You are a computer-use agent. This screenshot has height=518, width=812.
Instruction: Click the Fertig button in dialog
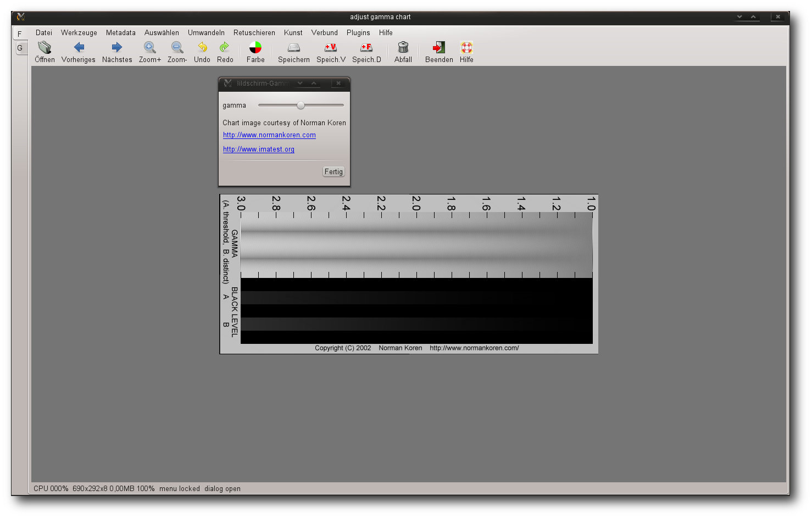(x=333, y=172)
